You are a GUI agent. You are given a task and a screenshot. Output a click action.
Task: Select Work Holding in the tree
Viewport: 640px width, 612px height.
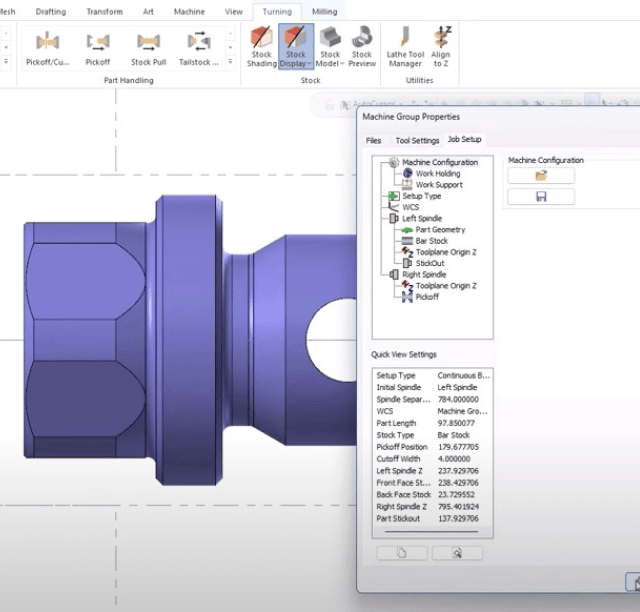click(x=437, y=174)
